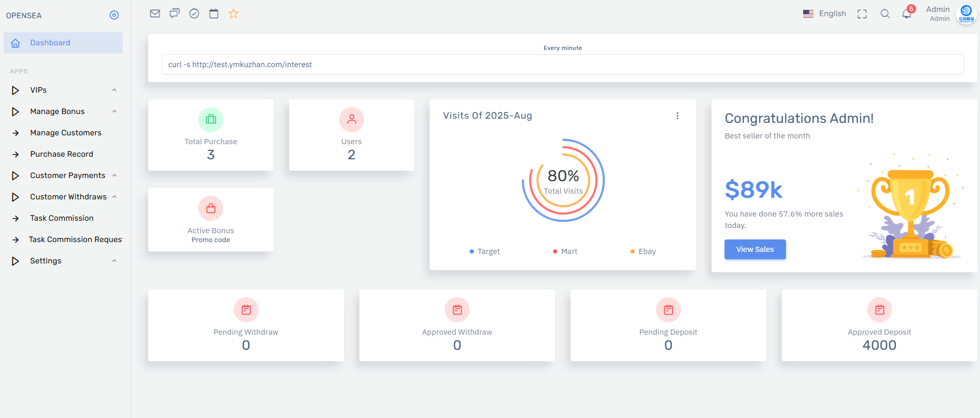Toggle the sidebar collapse circle next to OPENSEA
The image size is (980, 418).
tap(114, 15)
